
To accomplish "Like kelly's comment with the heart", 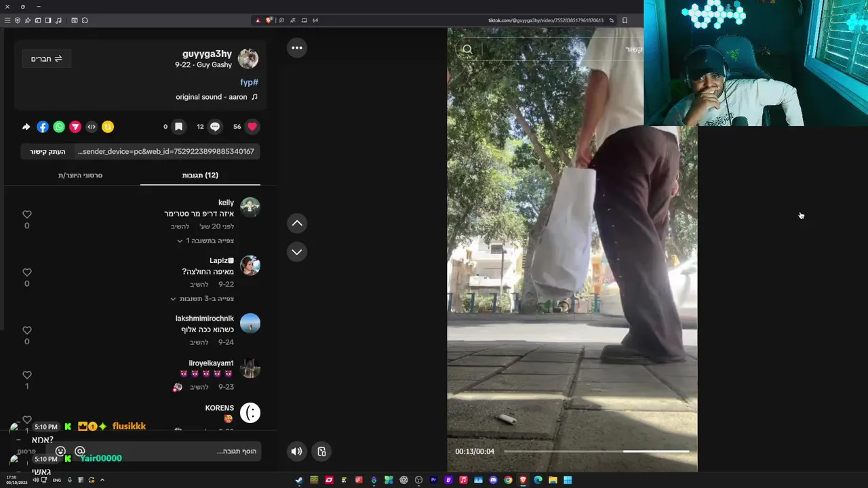I will click(x=27, y=214).
